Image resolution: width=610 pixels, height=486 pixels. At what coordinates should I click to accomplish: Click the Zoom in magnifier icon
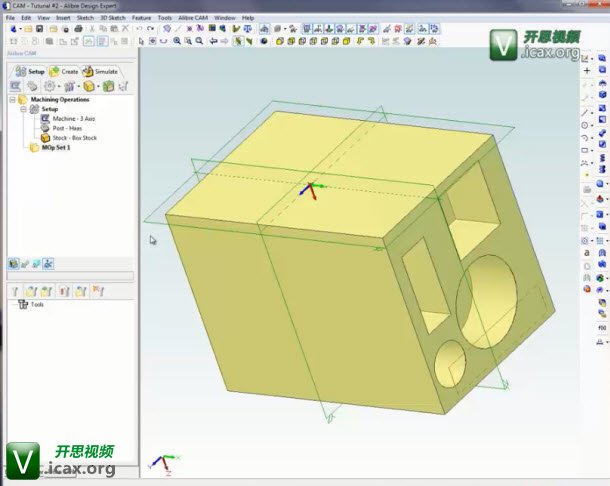tap(177, 41)
